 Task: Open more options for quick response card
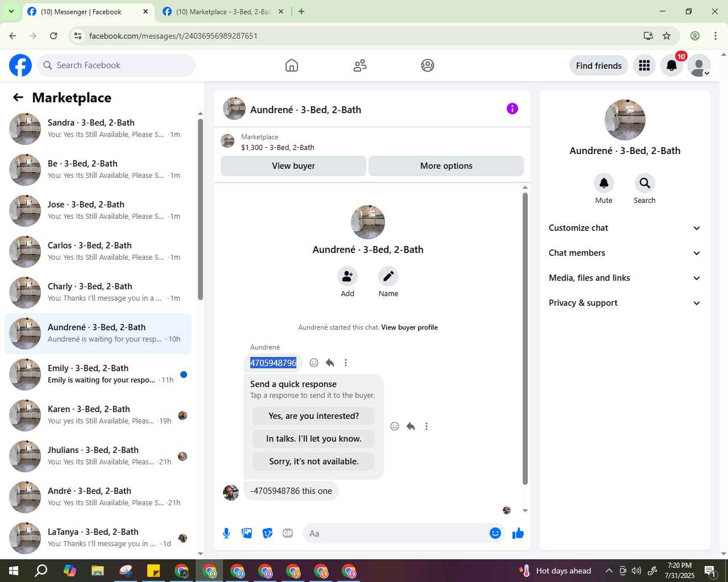point(427,426)
